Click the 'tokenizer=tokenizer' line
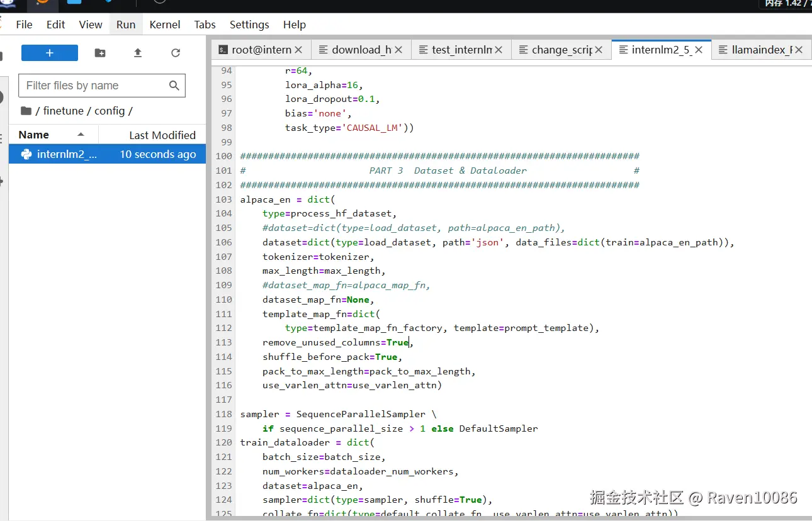Viewport: 812px width, 521px height. click(319, 256)
